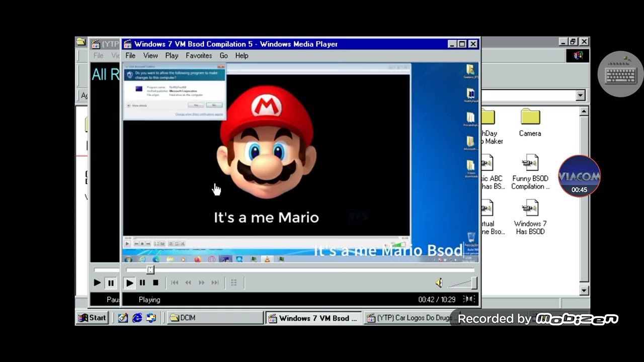Click the Explorer scrollbar up arrow
Viewport: 644px width, 362px height.
click(x=584, y=111)
